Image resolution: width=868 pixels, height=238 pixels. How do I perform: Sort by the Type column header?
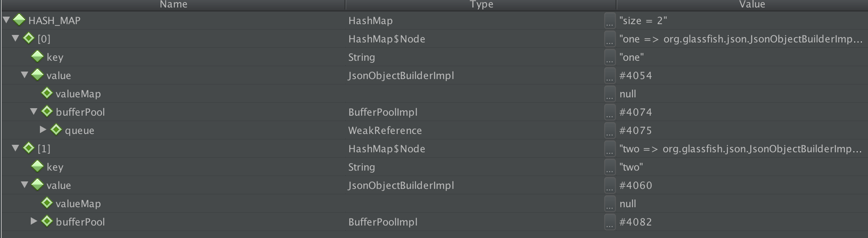click(x=481, y=5)
